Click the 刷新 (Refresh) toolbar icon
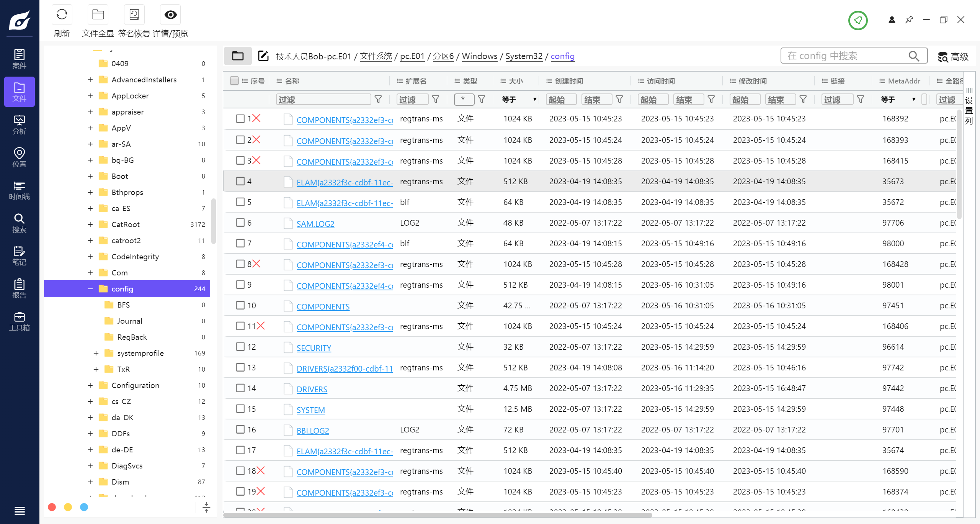980x524 pixels. click(62, 15)
